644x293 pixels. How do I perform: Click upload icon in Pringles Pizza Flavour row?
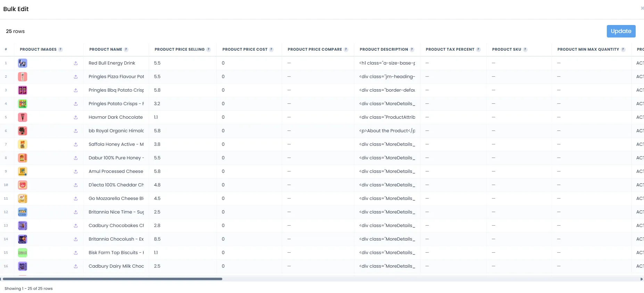[76, 77]
